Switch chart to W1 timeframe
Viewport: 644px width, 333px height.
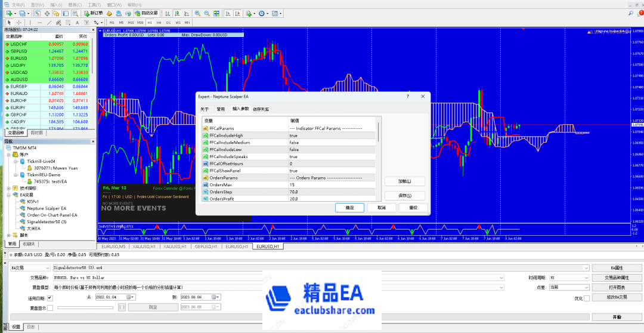[x=178, y=22]
